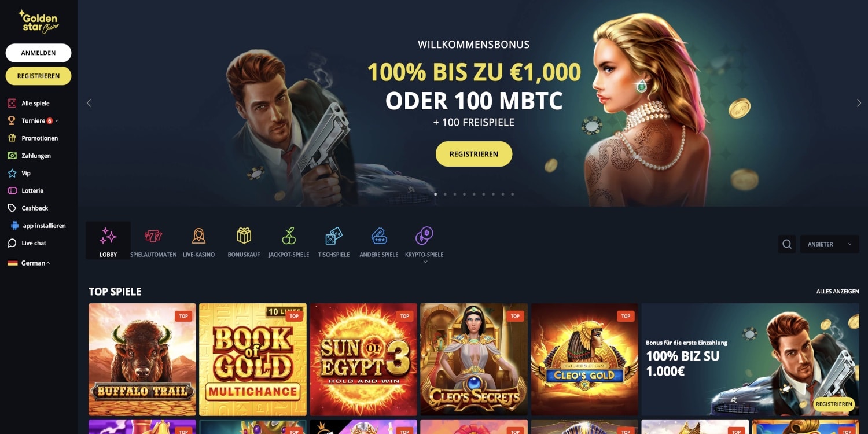
Task: Open the Buffalo Trail game thumbnail
Action: [x=142, y=359]
